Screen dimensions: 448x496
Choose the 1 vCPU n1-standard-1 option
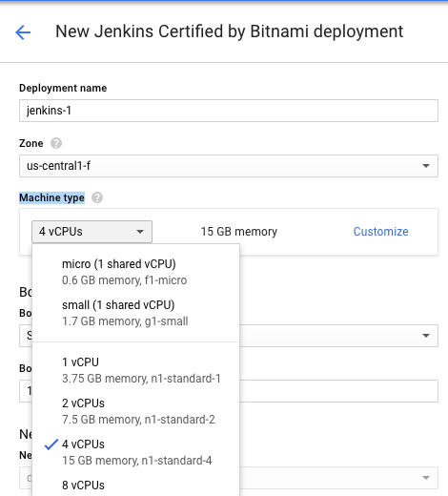[x=135, y=370]
